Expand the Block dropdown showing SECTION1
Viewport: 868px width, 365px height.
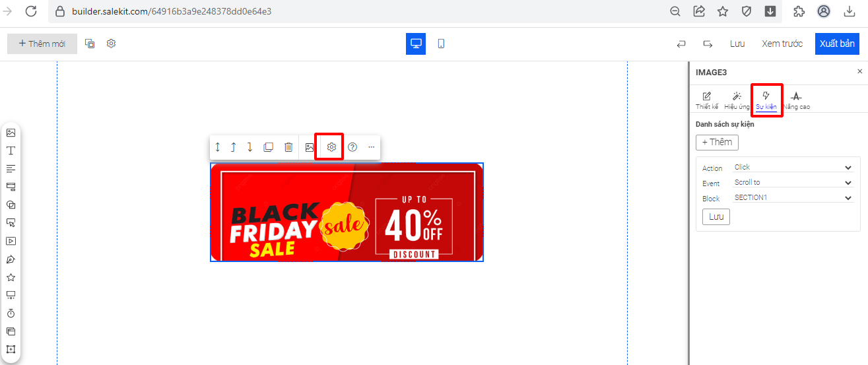pyautogui.click(x=793, y=198)
